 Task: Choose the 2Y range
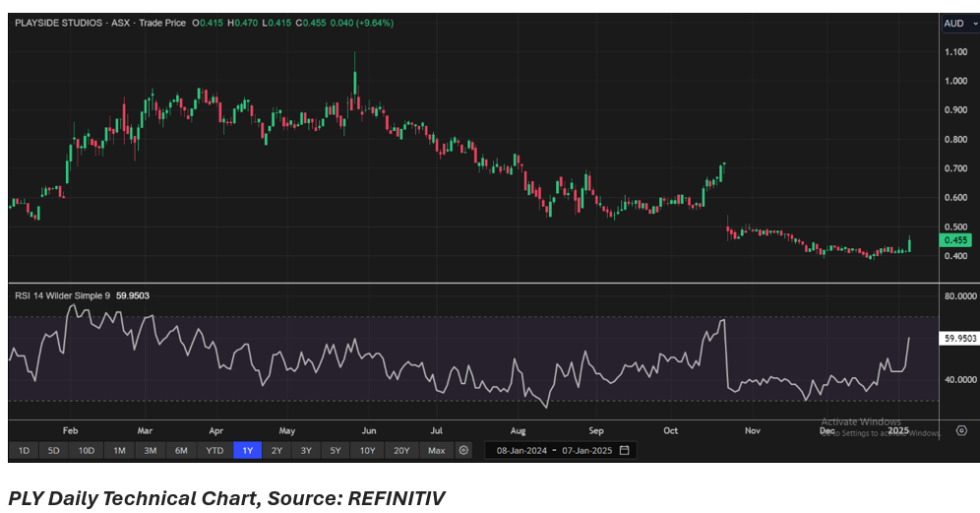tap(276, 450)
